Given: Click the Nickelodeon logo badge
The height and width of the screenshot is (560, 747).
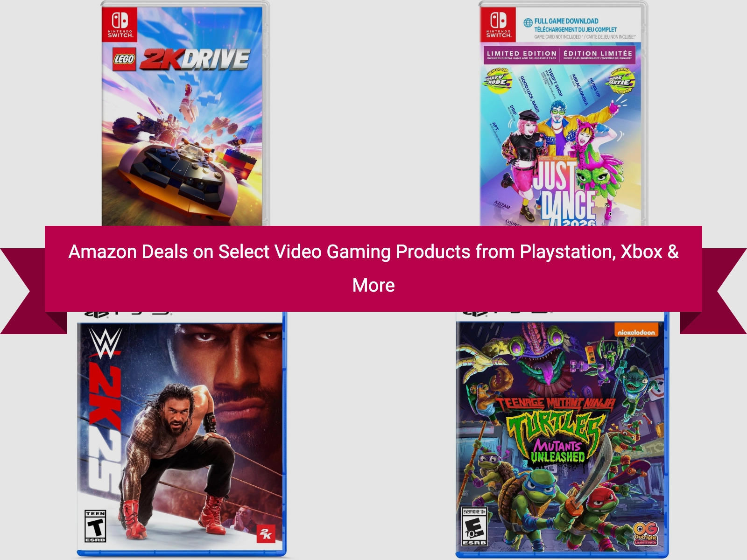Looking at the screenshot, I should point(636,332).
